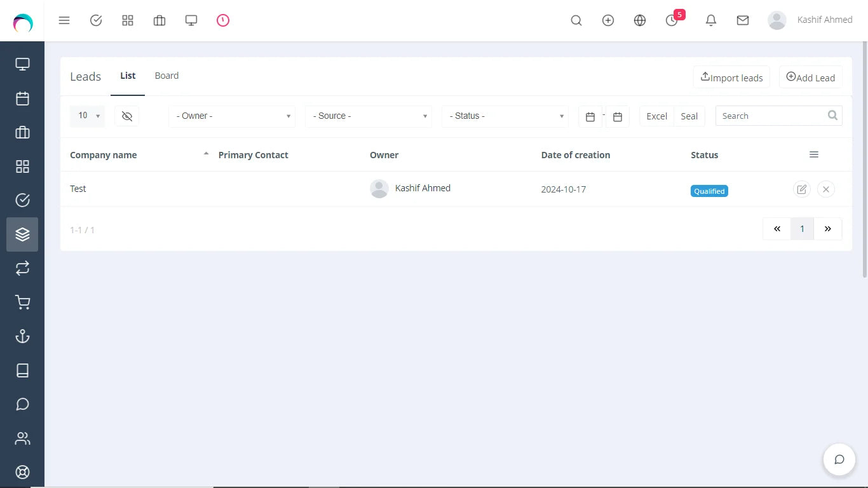This screenshot has width=868, height=488.
Task: Open the checkmark tasks shortcut in top bar
Action: pyautogui.click(x=96, y=20)
